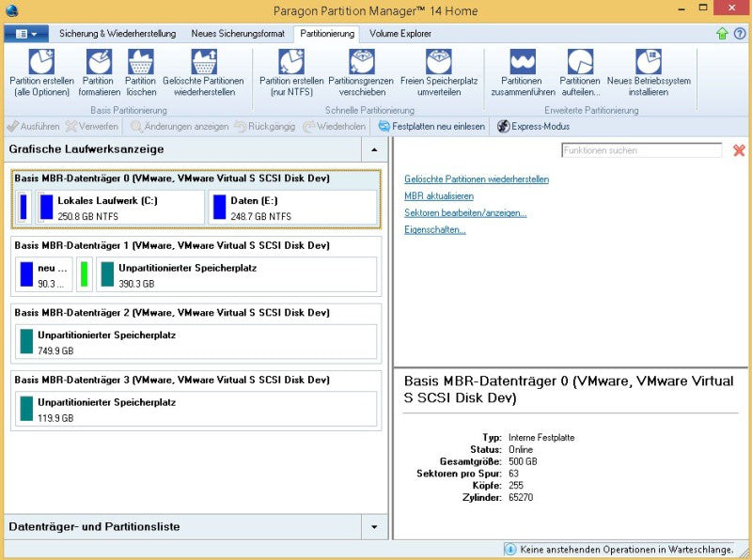Click the 'Rückgängig' toolbar button
This screenshot has height=560, width=752.
(x=265, y=127)
